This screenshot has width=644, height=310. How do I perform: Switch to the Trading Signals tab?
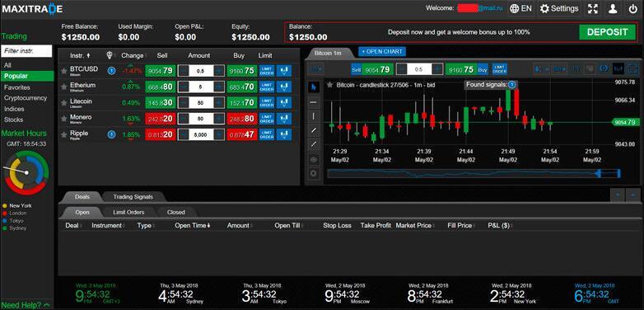pyautogui.click(x=133, y=197)
